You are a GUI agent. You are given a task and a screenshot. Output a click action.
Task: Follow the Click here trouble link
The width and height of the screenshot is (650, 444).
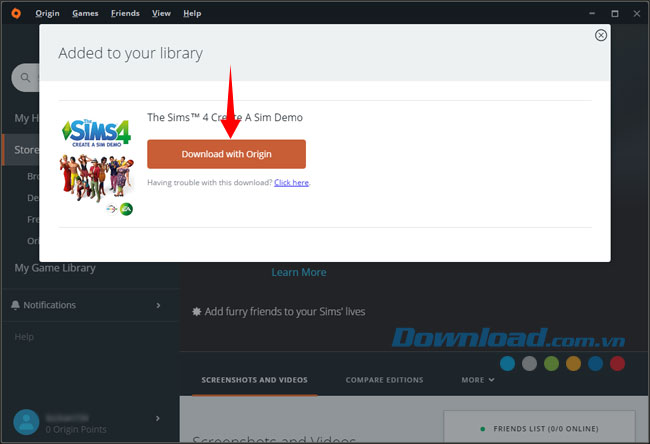[291, 182]
